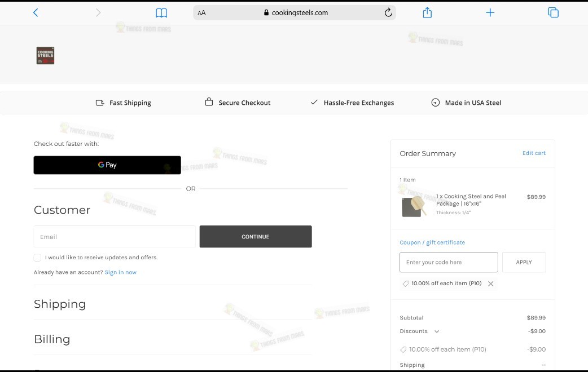
Task: Tap the Safari back arrow
Action: (36, 13)
